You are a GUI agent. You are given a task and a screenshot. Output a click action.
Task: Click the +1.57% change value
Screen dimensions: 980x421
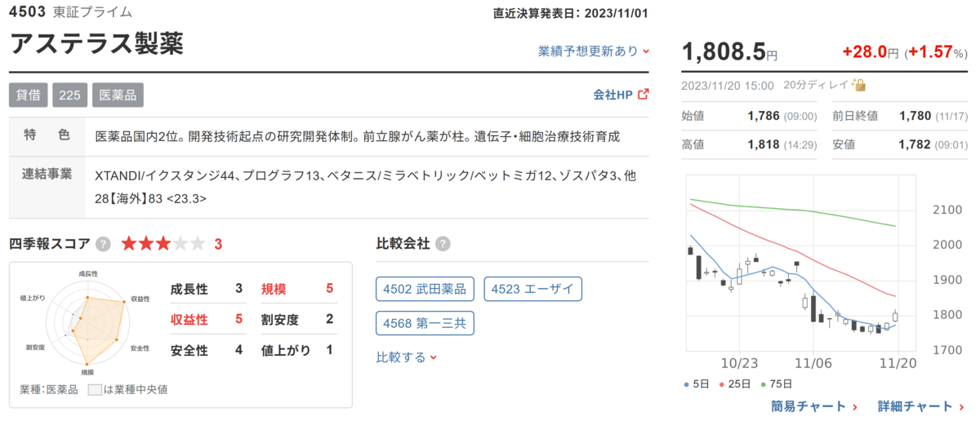click(x=937, y=52)
